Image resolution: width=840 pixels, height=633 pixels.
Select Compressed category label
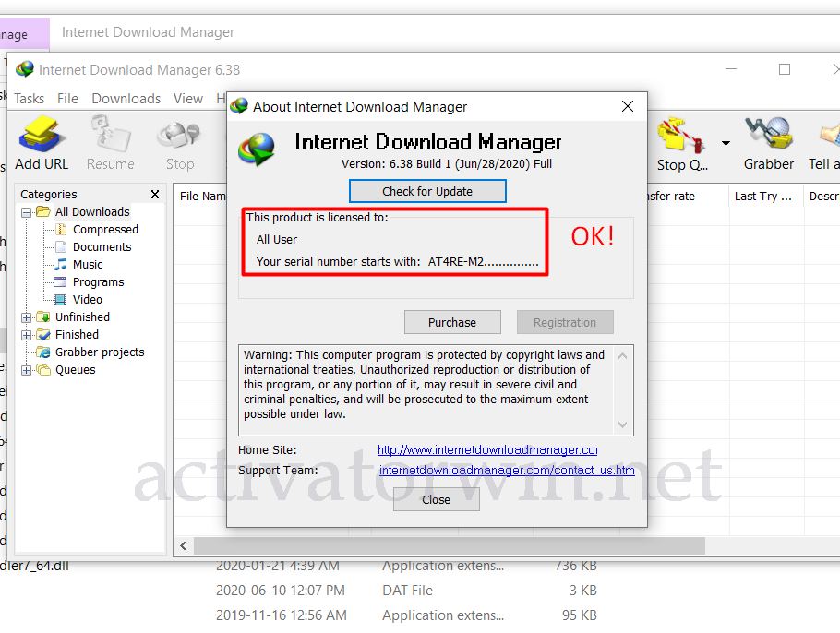(x=105, y=229)
